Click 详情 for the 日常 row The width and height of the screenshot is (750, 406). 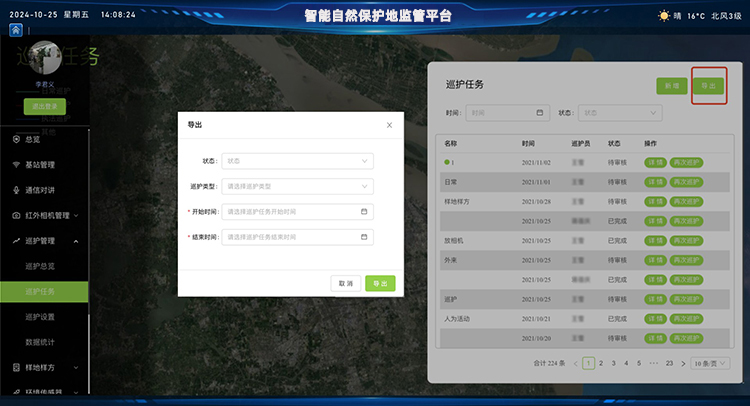click(655, 182)
